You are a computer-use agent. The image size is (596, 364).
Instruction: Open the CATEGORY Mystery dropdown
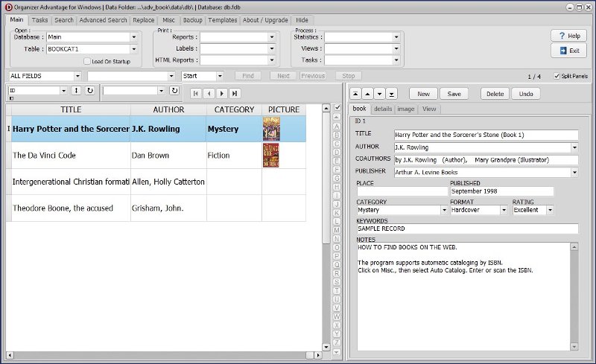pos(443,211)
